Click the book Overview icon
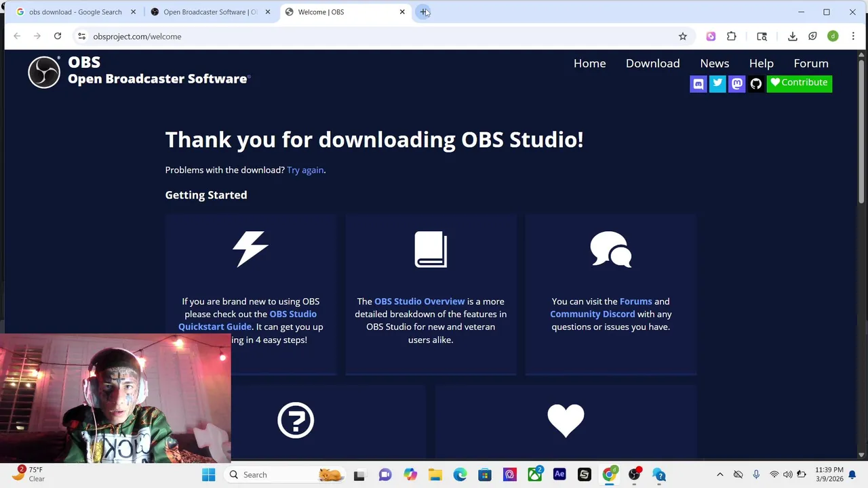 431,249
